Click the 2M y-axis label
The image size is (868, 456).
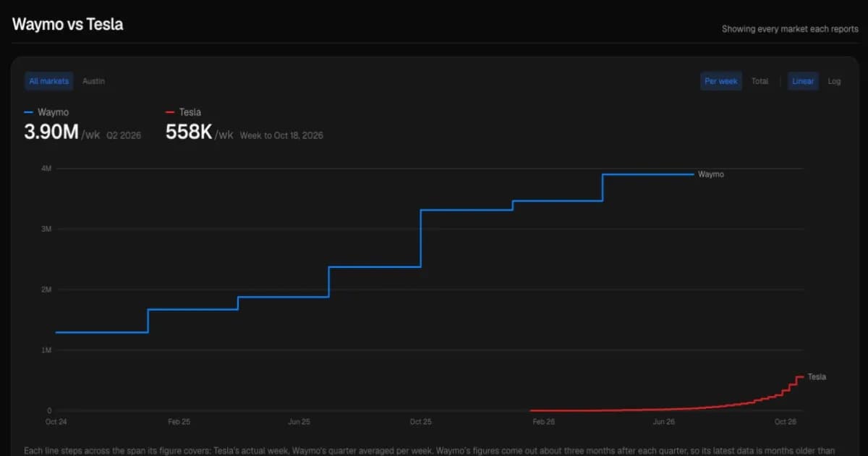(x=46, y=290)
